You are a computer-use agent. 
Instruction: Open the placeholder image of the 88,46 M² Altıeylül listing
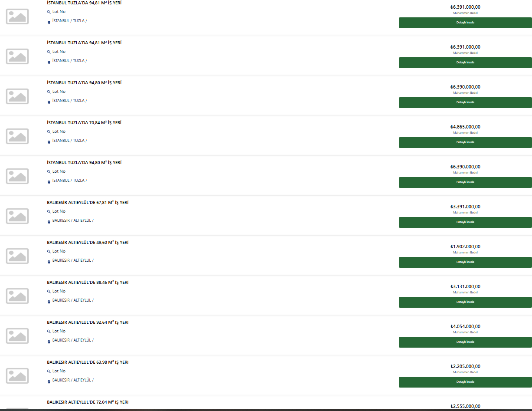click(x=17, y=296)
